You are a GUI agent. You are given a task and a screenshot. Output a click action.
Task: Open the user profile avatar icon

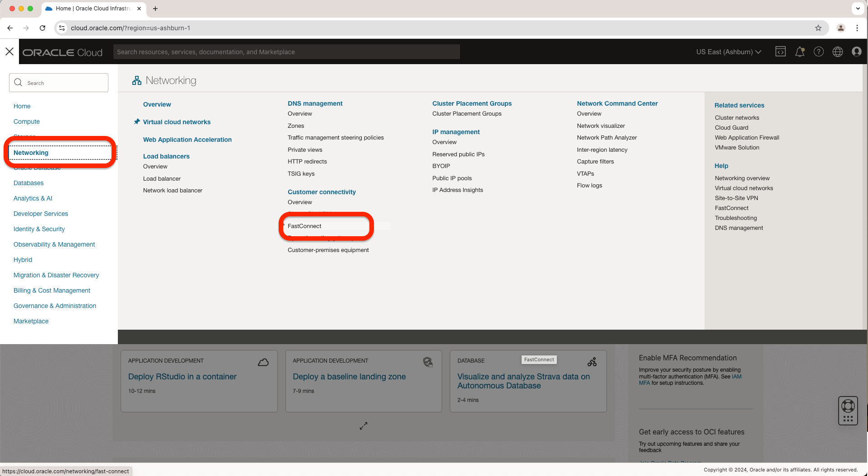pos(856,51)
